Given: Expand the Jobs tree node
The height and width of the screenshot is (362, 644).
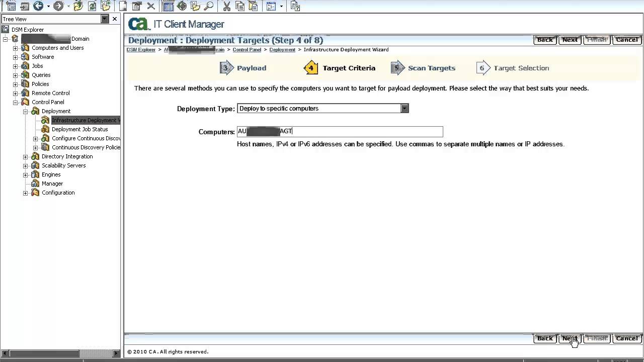Looking at the screenshot, I should [15, 66].
